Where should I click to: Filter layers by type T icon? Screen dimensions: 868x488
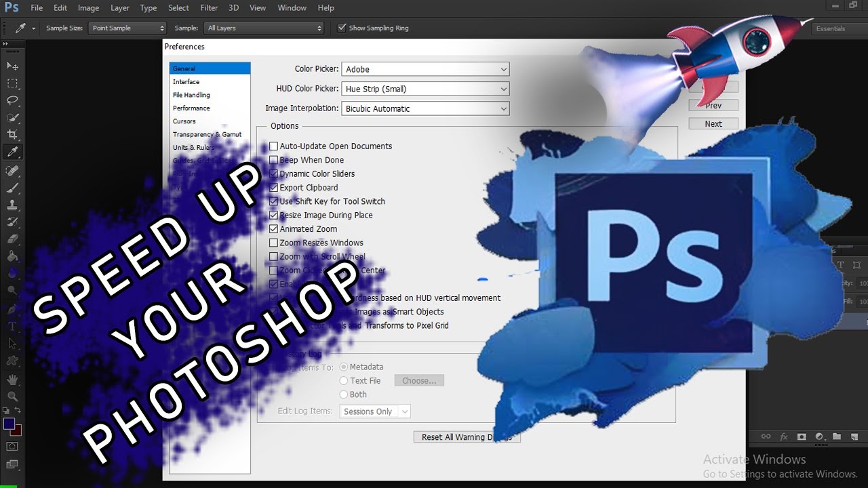(x=841, y=265)
